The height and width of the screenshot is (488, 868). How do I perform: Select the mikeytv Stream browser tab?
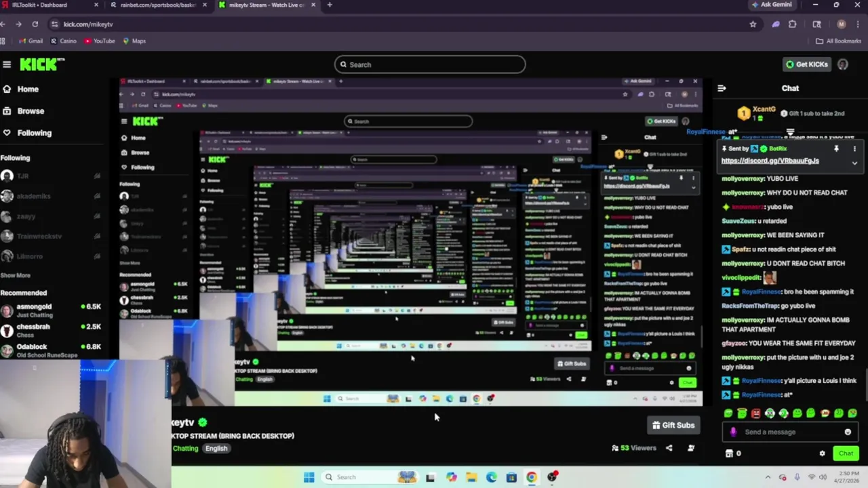(x=267, y=5)
